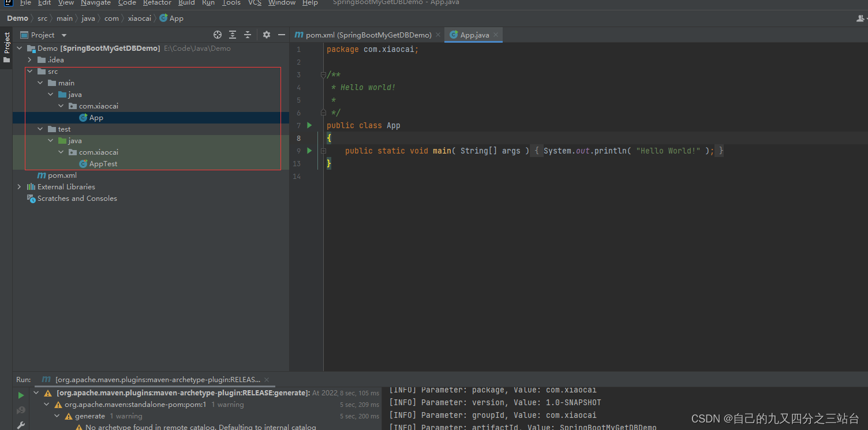The height and width of the screenshot is (430, 868).
Task: Hide the Project panel with minimize dash
Action: point(282,35)
